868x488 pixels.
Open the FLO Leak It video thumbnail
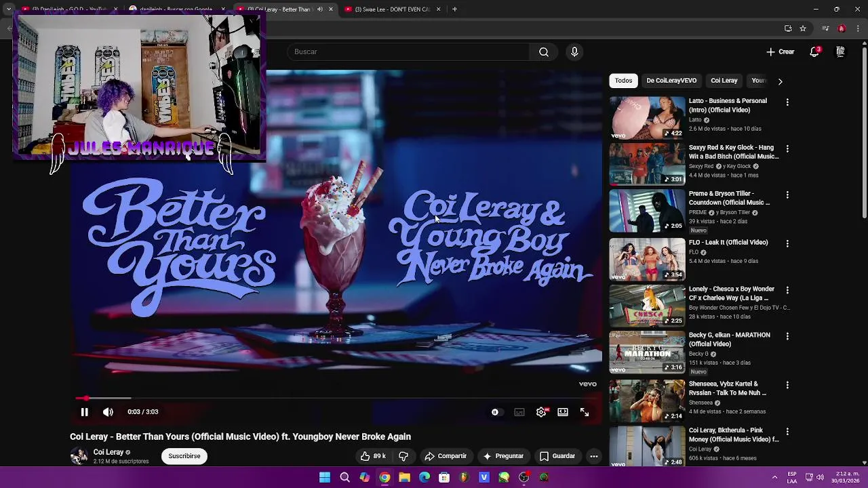point(647,259)
